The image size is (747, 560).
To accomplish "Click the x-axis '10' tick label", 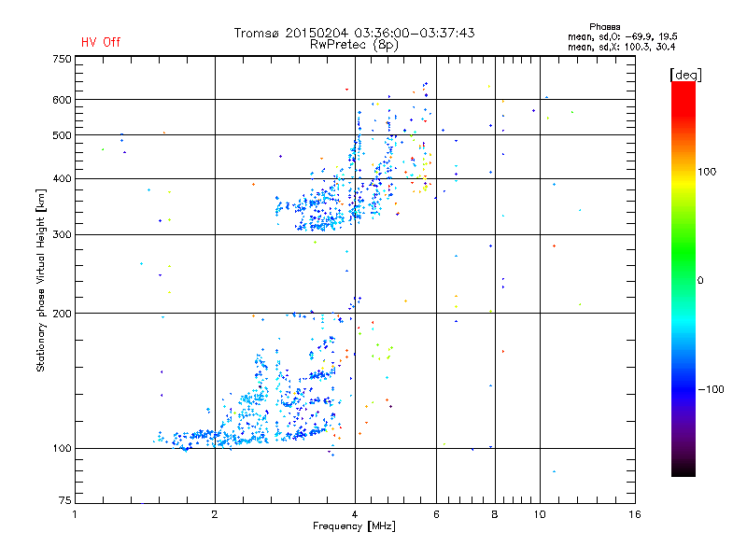I will [x=540, y=514].
